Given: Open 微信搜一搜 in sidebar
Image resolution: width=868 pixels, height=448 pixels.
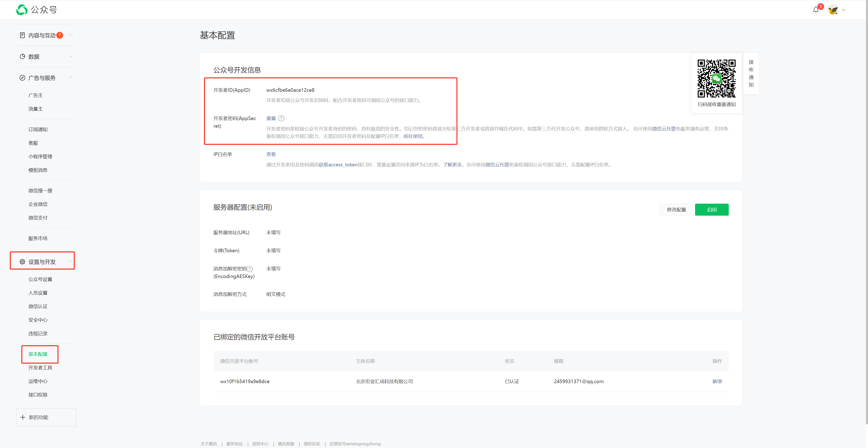Looking at the screenshot, I should click(40, 191).
